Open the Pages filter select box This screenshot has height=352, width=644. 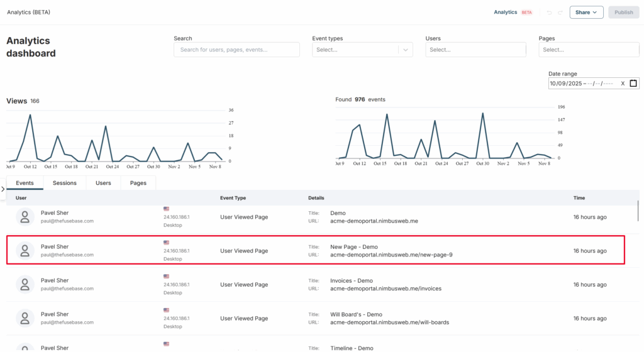tap(589, 50)
